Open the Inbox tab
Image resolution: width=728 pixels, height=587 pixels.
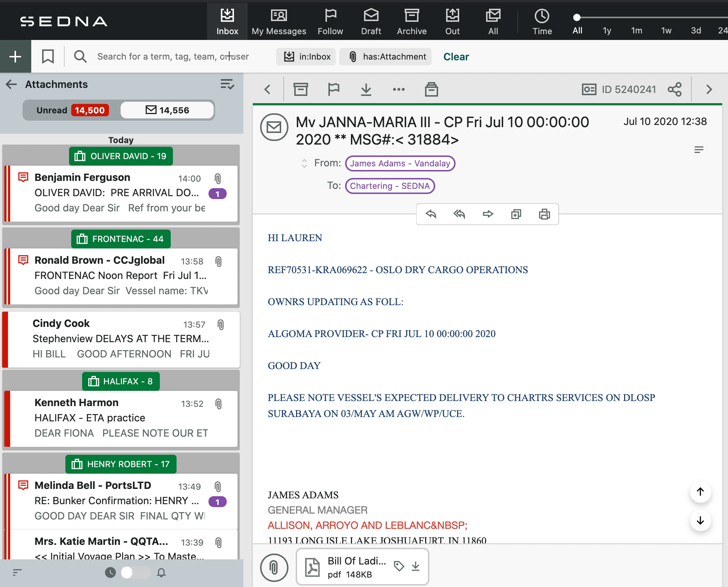pos(227,21)
